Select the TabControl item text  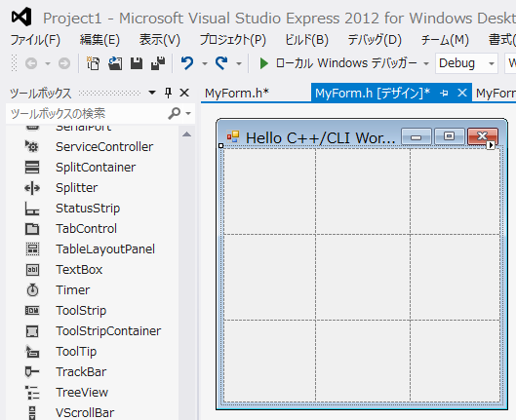click(x=86, y=229)
